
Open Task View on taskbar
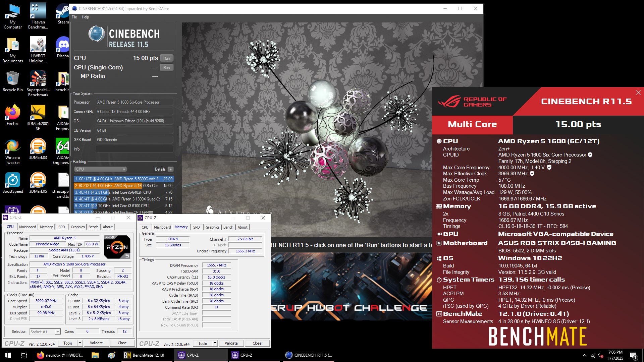tap(24, 355)
